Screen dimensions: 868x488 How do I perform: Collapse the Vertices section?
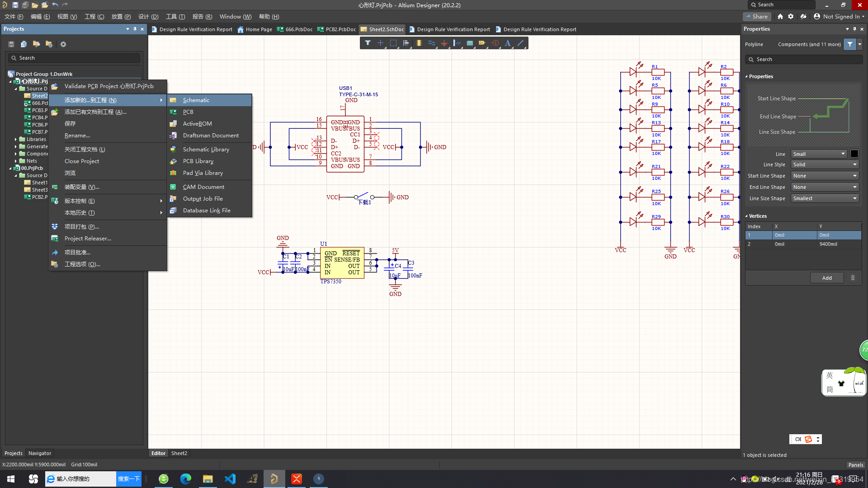[746, 216]
